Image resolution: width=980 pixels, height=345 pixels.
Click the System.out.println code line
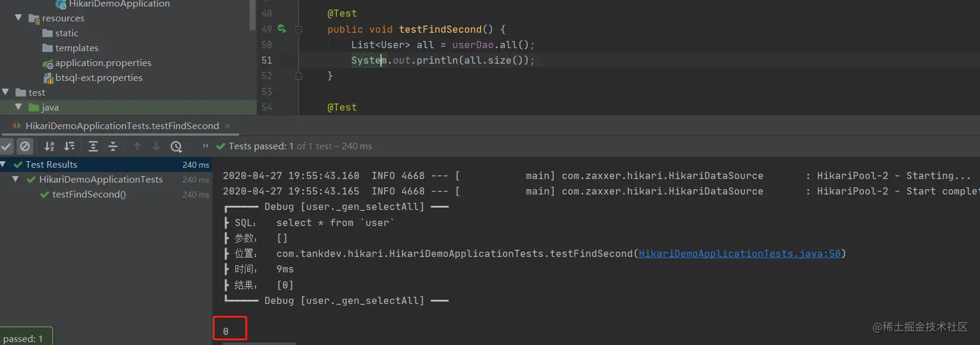click(443, 60)
